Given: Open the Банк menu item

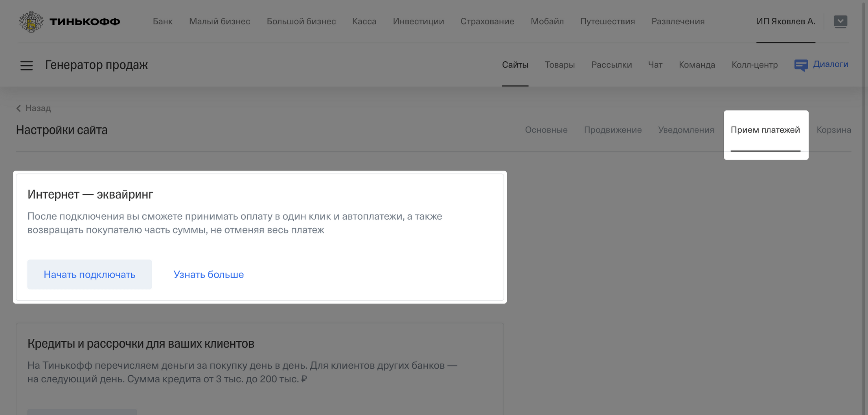Looking at the screenshot, I should coord(163,21).
